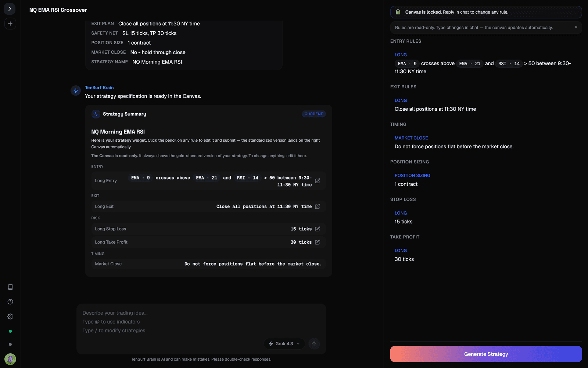The width and height of the screenshot is (588, 368).
Task: Click LONG label under Stop Loss
Action: click(x=401, y=213)
